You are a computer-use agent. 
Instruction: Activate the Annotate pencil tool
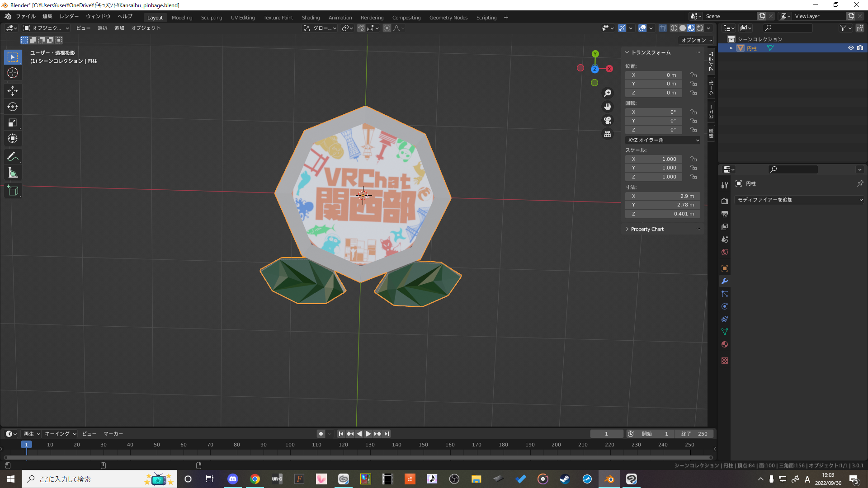(x=13, y=157)
